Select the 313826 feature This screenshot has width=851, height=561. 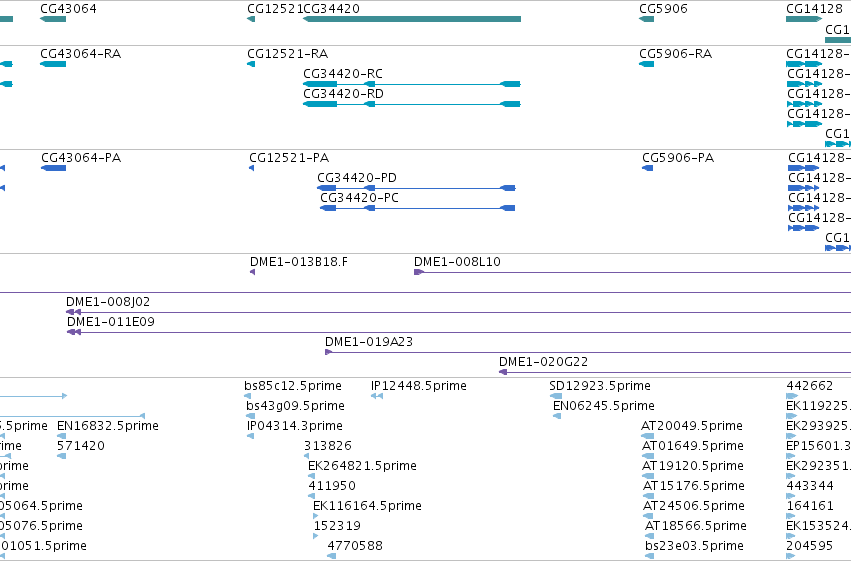point(307,456)
